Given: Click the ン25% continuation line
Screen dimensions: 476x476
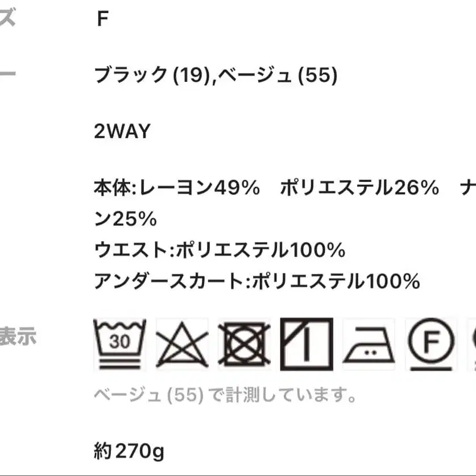Looking at the screenshot, I should click(125, 218).
